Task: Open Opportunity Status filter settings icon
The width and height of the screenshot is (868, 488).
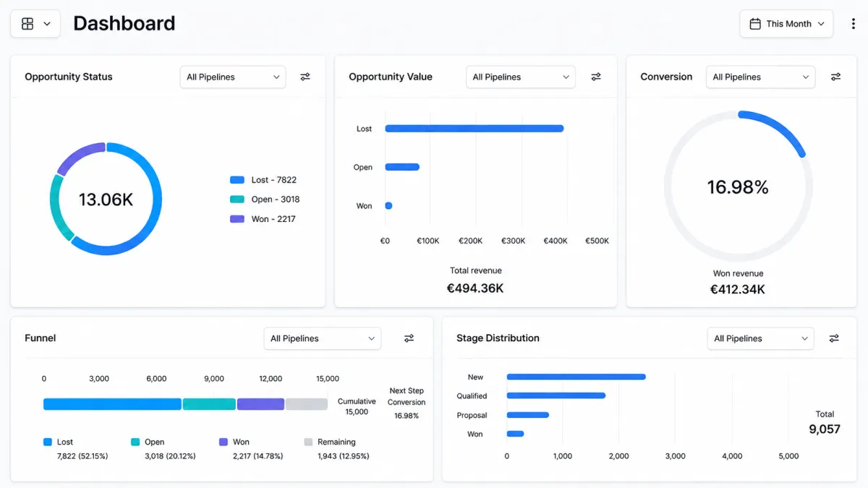Action: click(305, 77)
